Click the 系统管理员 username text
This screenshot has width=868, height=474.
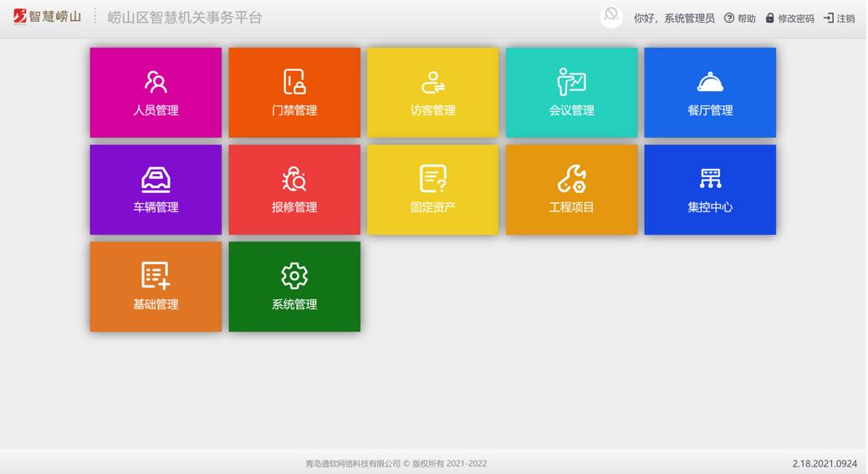point(689,18)
